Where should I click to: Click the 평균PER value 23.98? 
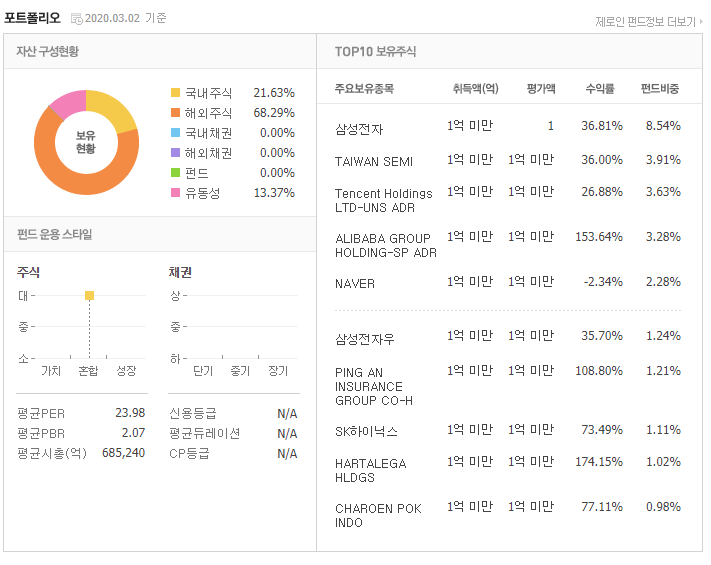click(x=130, y=413)
